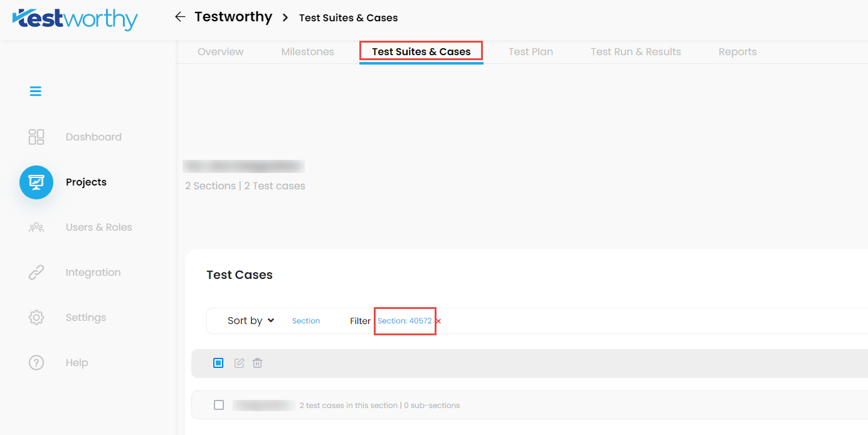Viewport: 868px width, 435px height.
Task: Check the section row checkbox
Action: click(219, 405)
